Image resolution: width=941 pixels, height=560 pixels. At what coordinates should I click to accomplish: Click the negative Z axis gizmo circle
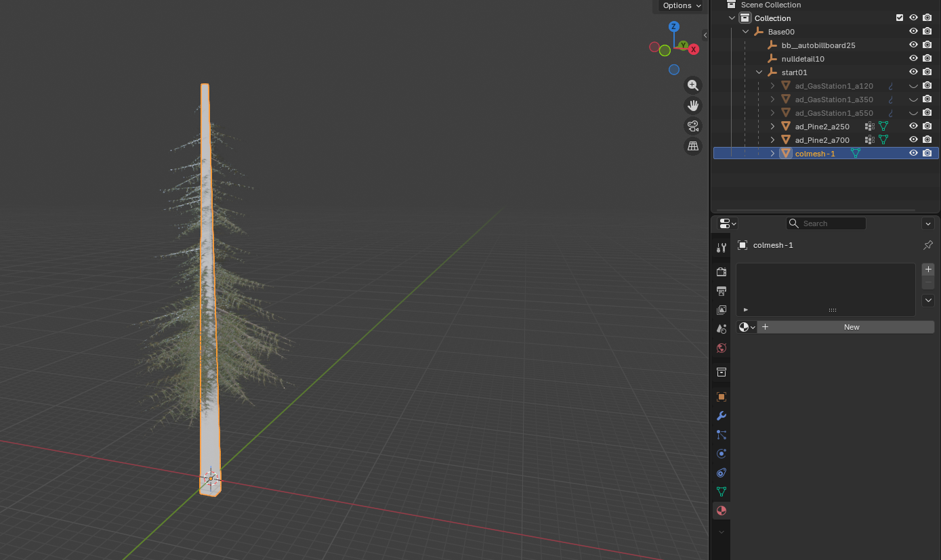673,69
